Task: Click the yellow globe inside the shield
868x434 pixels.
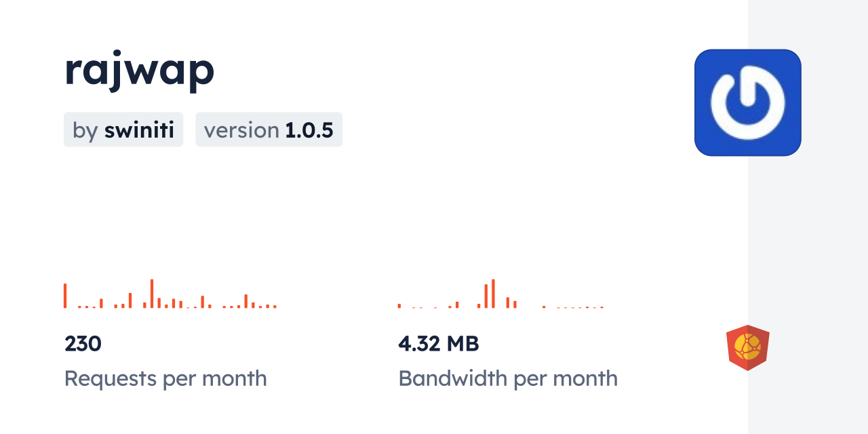Action: [747, 346]
